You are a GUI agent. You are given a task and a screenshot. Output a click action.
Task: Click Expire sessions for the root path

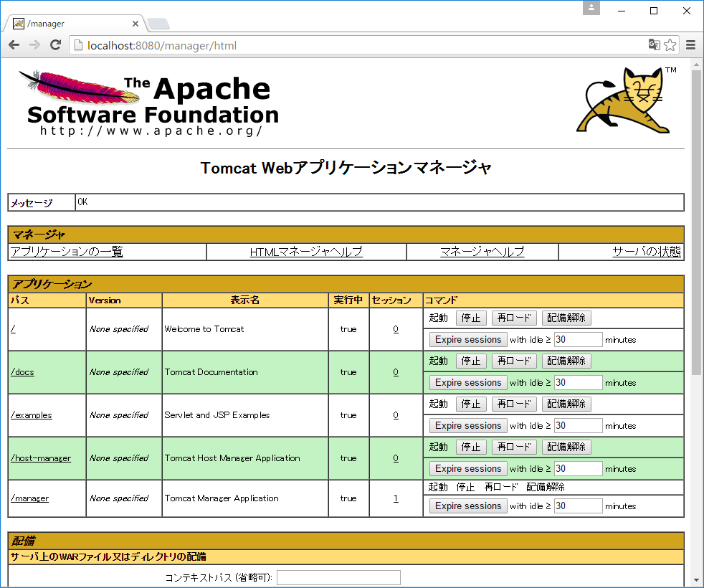pyautogui.click(x=468, y=339)
